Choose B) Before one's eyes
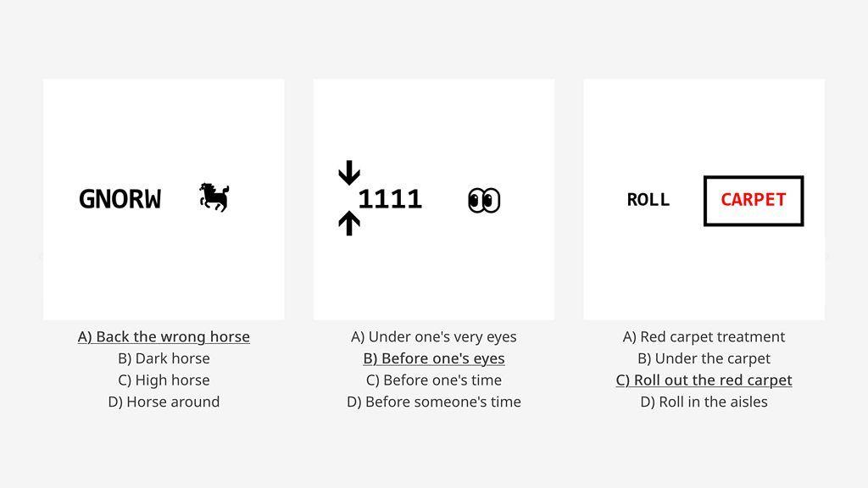The image size is (868, 488). [x=434, y=358]
